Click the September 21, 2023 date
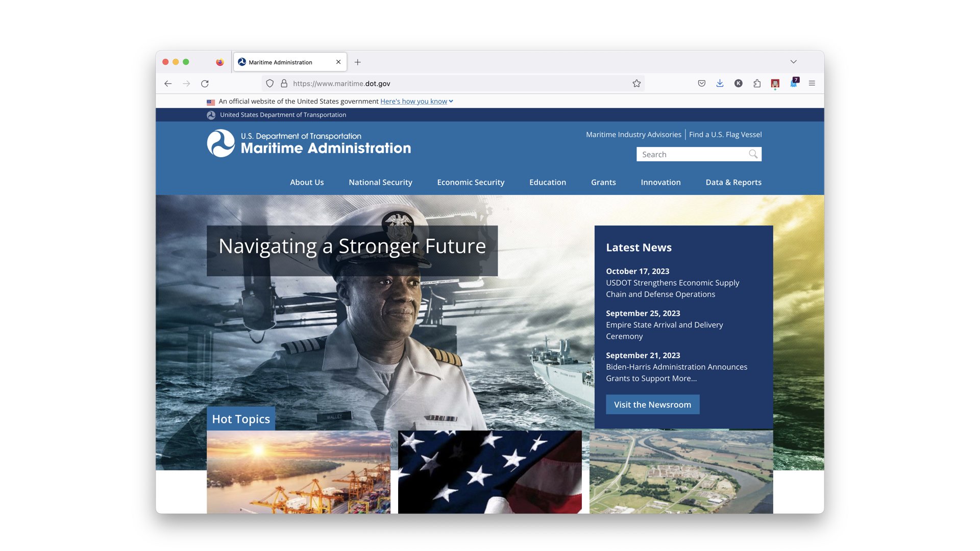The height and width of the screenshot is (551, 980). (x=643, y=356)
